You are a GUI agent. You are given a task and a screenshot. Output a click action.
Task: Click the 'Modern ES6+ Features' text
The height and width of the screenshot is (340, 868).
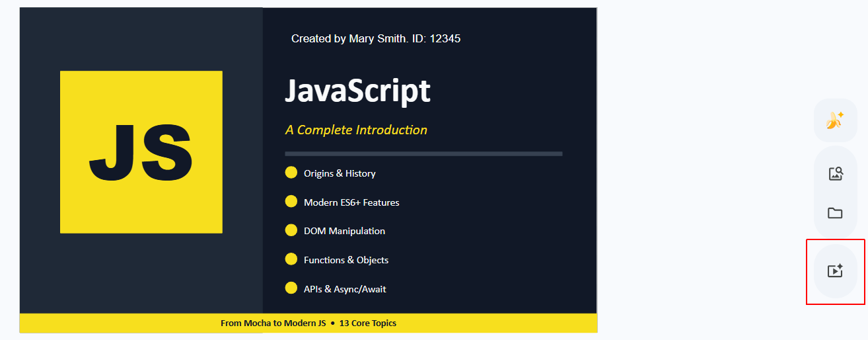351,202
